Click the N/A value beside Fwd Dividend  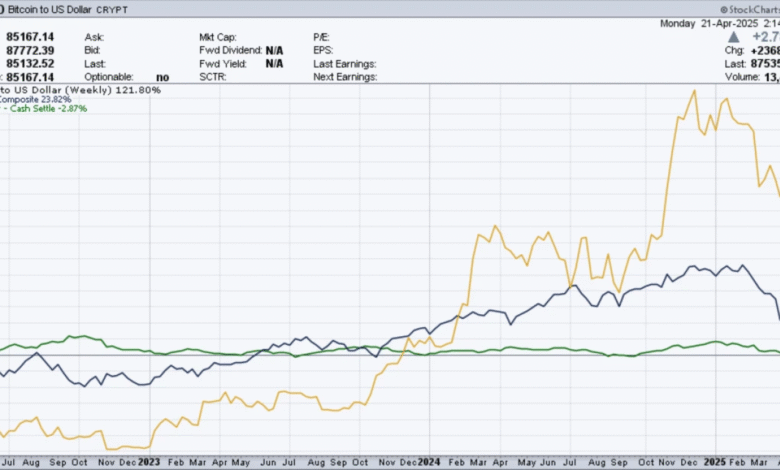(274, 50)
